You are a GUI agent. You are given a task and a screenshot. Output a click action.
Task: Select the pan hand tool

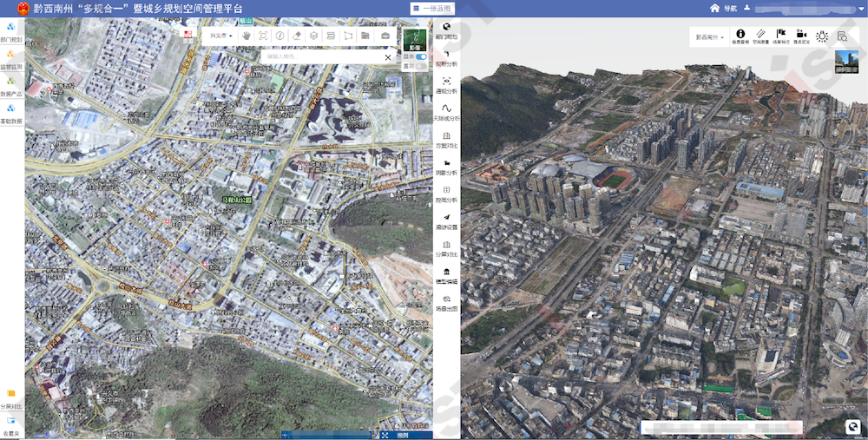tap(247, 36)
